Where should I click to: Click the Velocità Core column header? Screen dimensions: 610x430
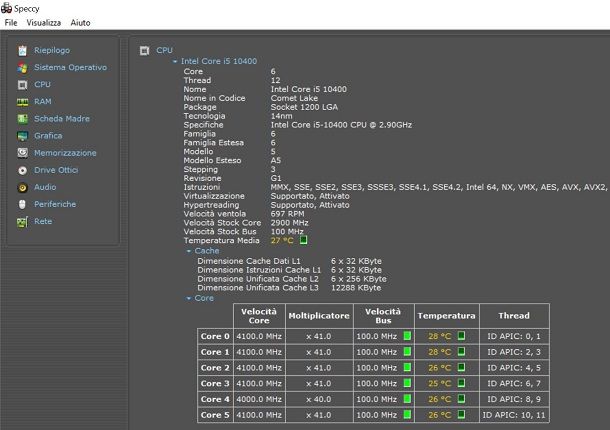click(x=259, y=316)
